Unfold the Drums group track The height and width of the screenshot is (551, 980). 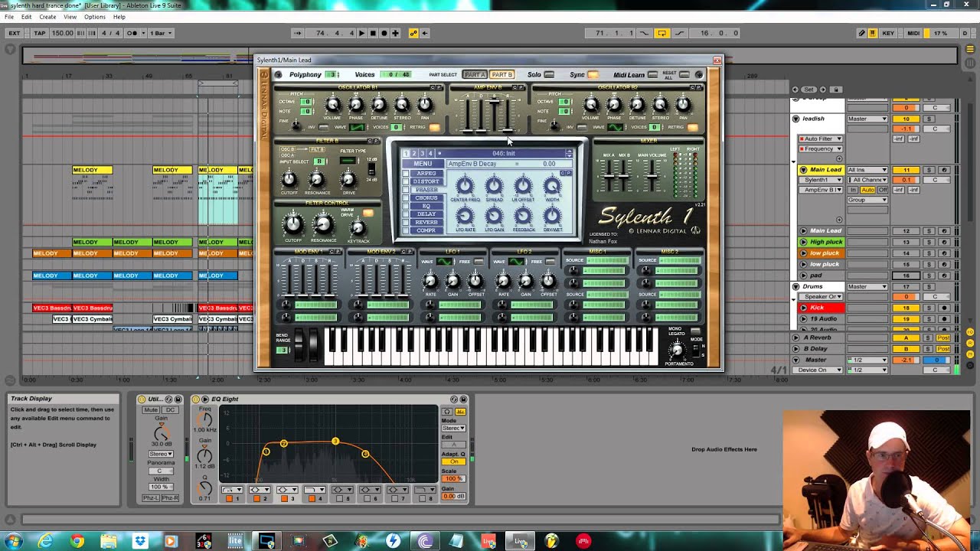click(x=795, y=286)
